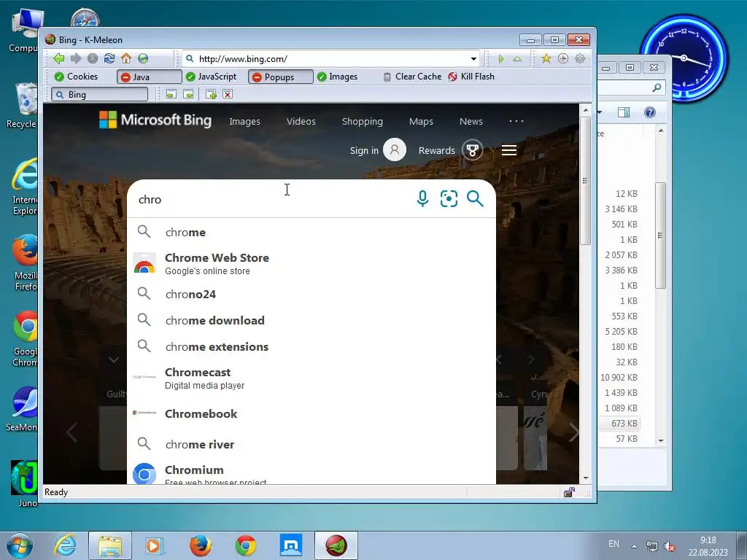Select Chrome Web Store suggestion

point(311,263)
